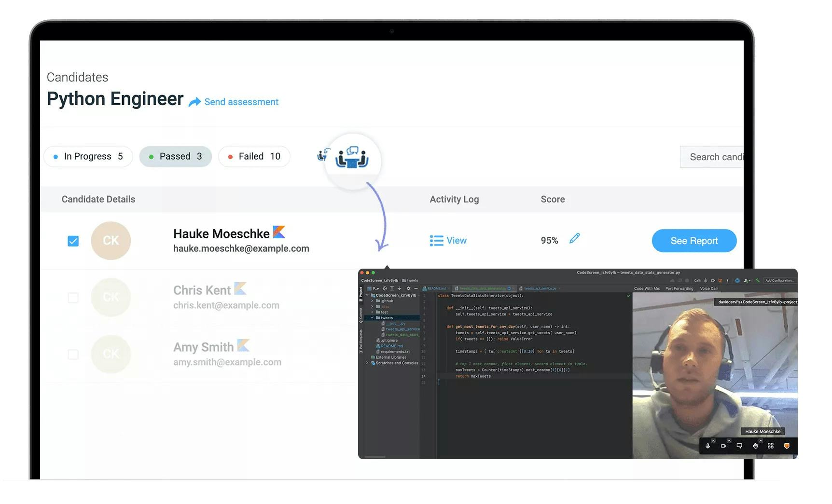Edit Hauke Moeschke's score with the pencil icon
Viewport: 832px width, 504px height.
575,238
